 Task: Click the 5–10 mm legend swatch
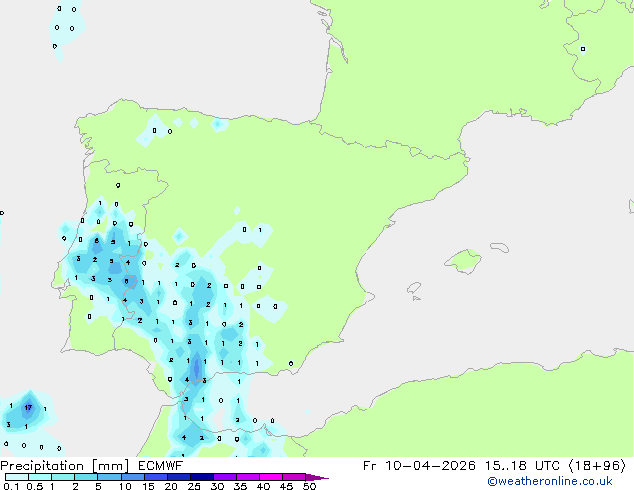coord(109,477)
